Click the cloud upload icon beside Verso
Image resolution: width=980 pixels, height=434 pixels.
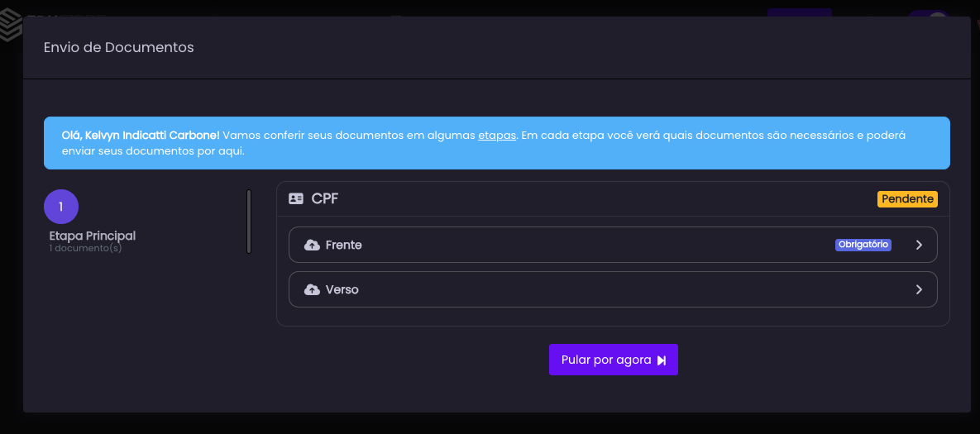click(312, 290)
